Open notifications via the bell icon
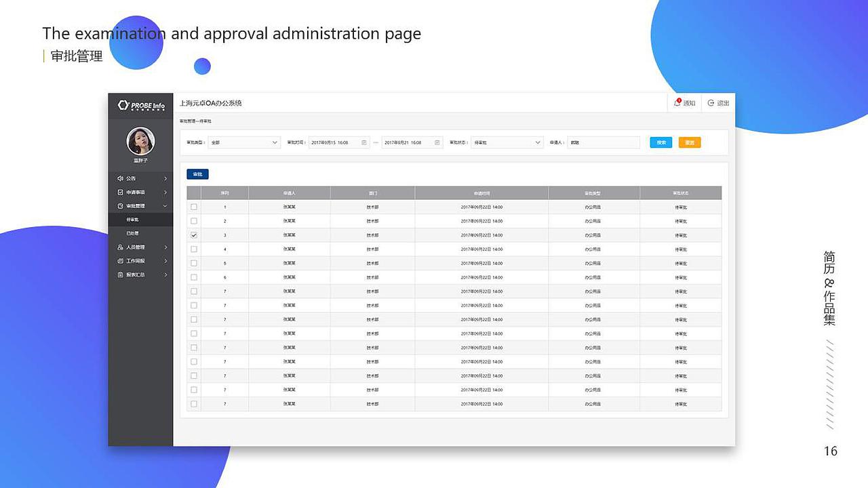Screen dimensions: 868x488 pos(677,103)
